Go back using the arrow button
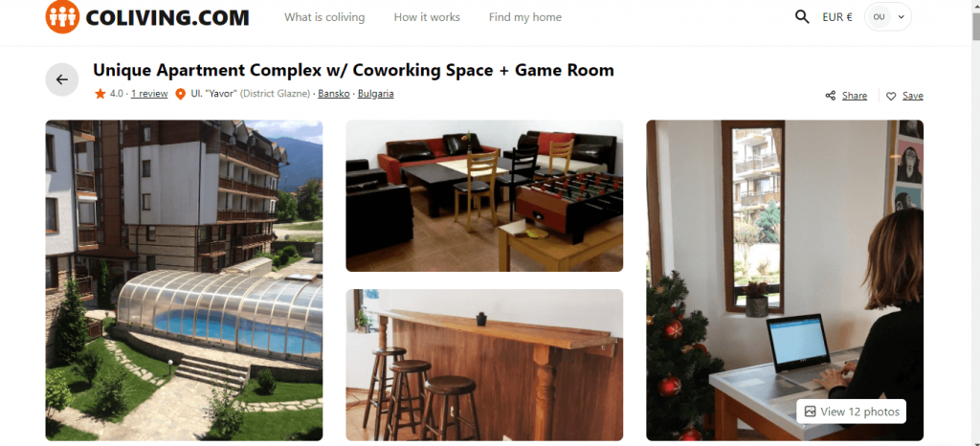Image resolution: width=980 pixels, height=446 pixels. [x=62, y=79]
